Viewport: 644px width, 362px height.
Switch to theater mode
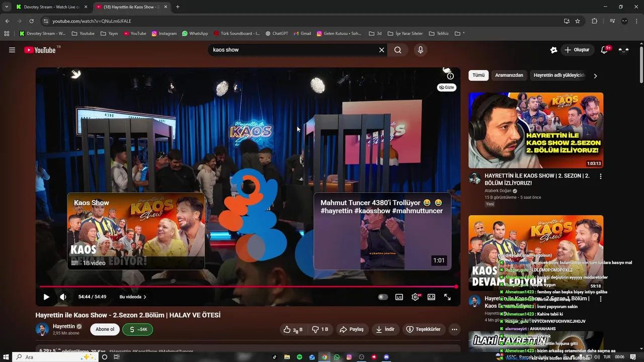tap(431, 297)
